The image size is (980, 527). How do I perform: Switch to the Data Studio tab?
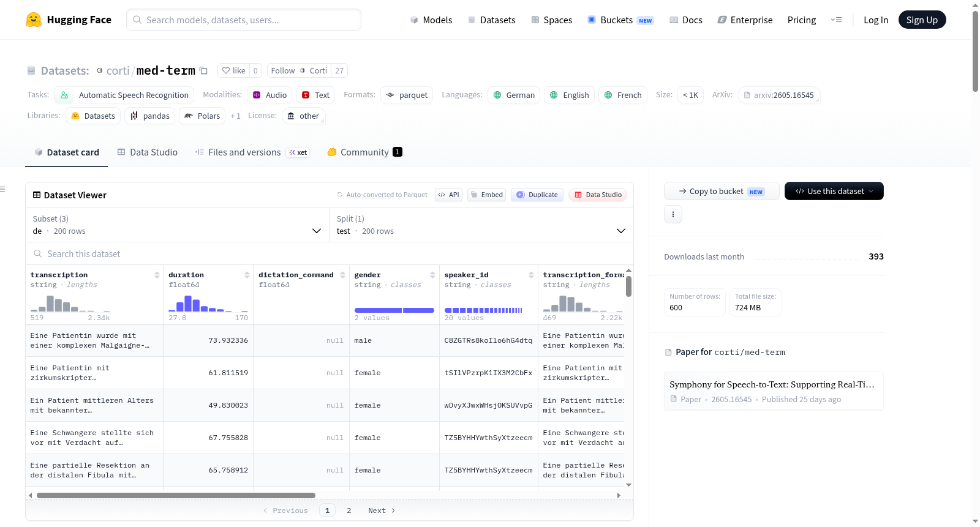pyautogui.click(x=148, y=152)
